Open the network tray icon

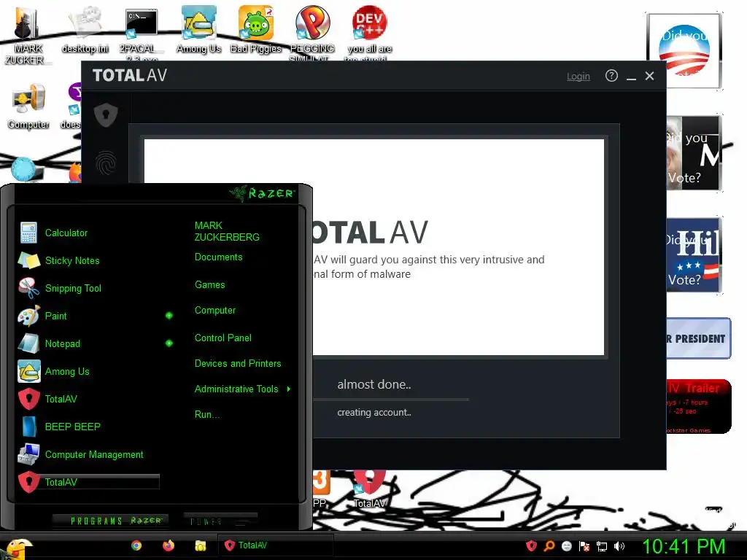[602, 547]
